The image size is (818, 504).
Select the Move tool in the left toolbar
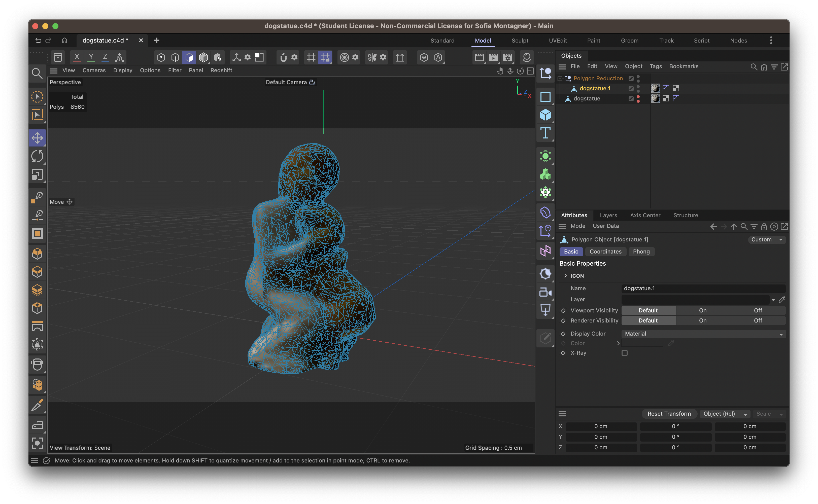point(37,138)
